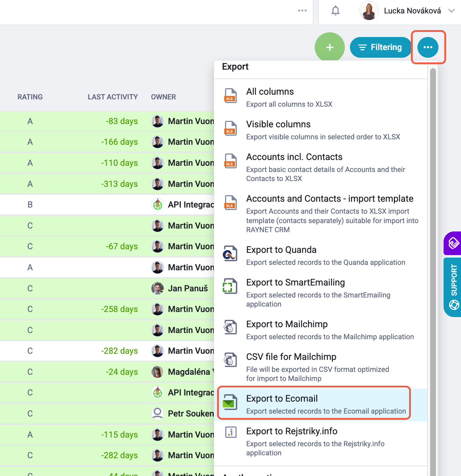Image resolution: width=461 pixels, height=476 pixels.
Task: Sort by Last Activity column header
Action: (x=113, y=97)
